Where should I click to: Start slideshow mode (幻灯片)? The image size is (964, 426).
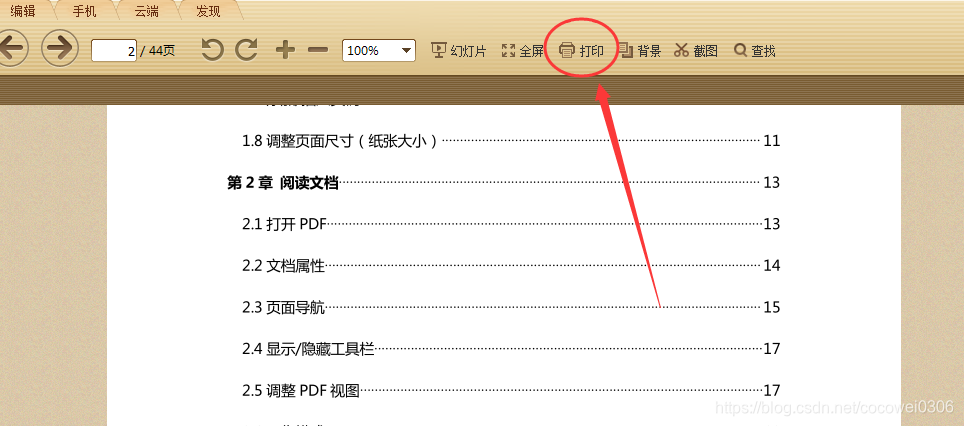(x=458, y=51)
